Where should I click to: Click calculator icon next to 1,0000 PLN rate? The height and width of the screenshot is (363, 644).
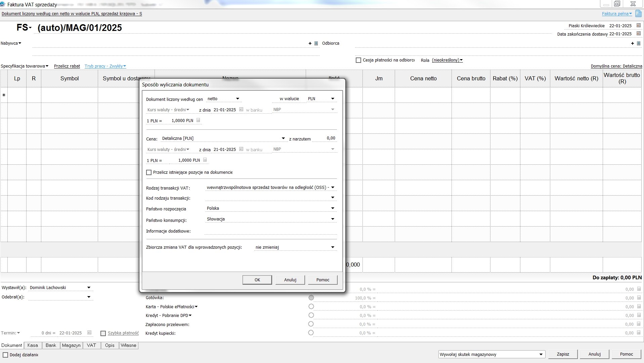pyautogui.click(x=198, y=120)
